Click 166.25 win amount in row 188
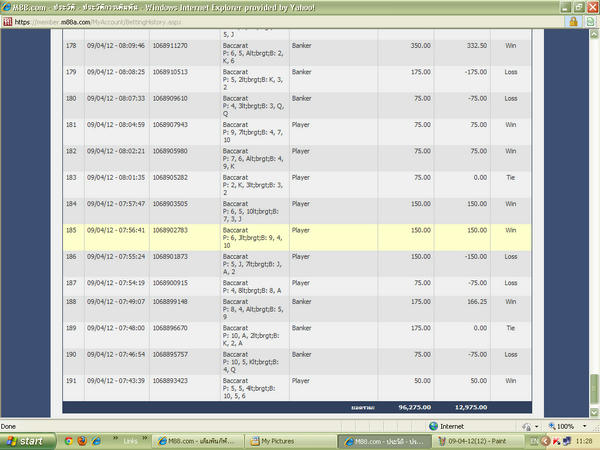Image resolution: width=600 pixels, height=450 pixels. pyautogui.click(x=477, y=302)
